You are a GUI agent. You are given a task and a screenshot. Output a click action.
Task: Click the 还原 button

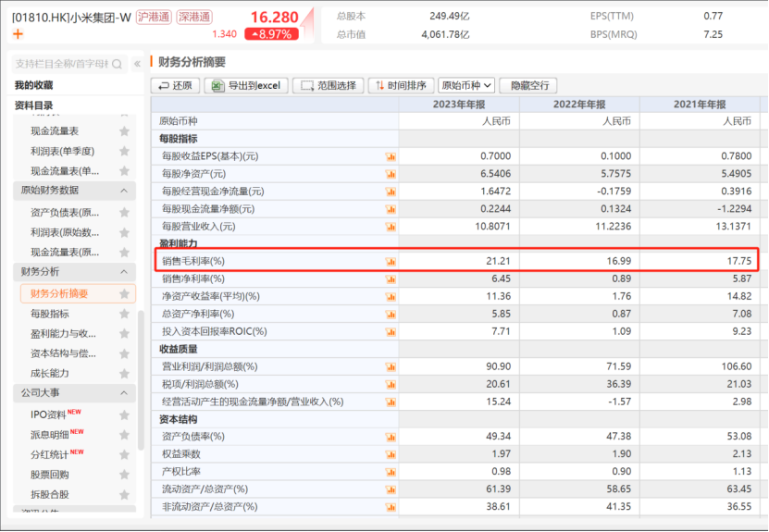(x=175, y=86)
